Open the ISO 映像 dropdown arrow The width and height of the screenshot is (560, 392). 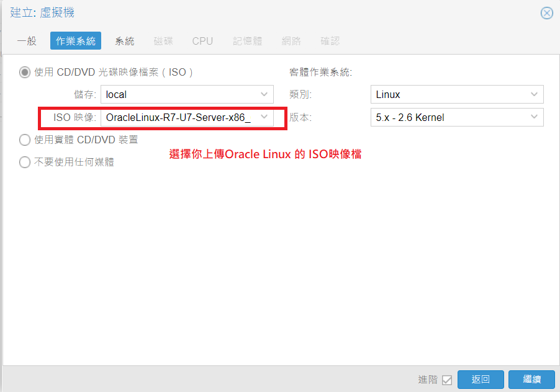click(264, 117)
